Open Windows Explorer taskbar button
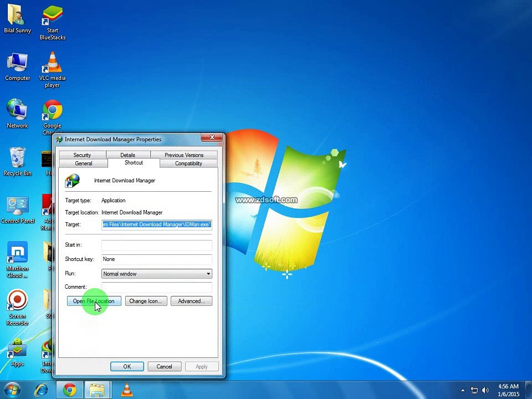 [x=97, y=390]
